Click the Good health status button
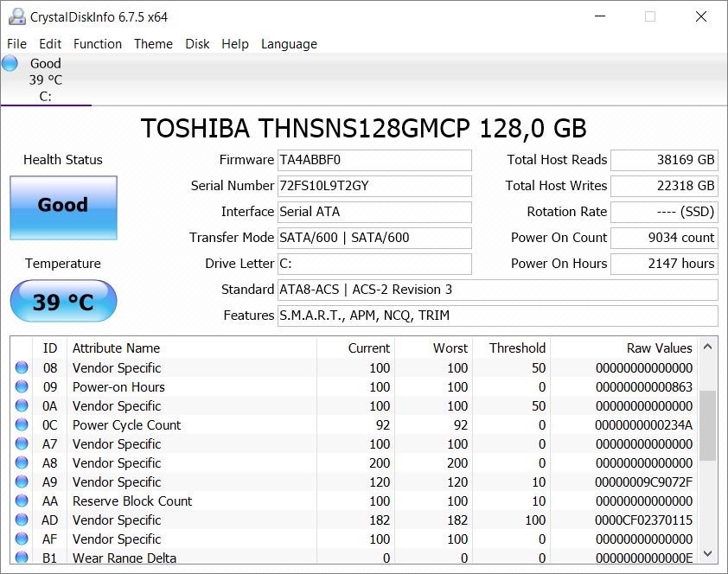 [x=64, y=207]
